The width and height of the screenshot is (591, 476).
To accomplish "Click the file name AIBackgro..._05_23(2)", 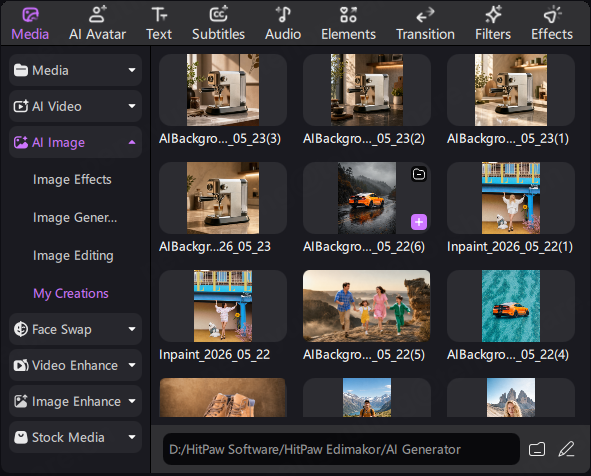I will point(364,139).
